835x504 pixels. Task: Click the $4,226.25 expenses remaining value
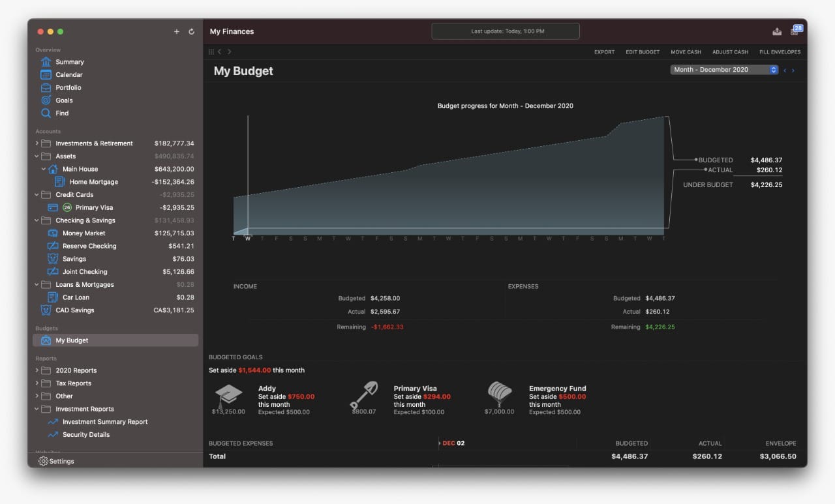(x=660, y=327)
